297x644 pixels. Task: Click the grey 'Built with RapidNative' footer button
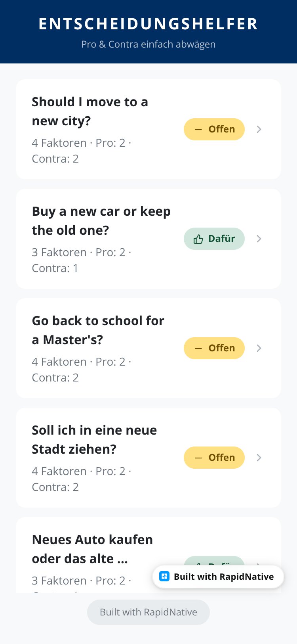[x=148, y=612]
